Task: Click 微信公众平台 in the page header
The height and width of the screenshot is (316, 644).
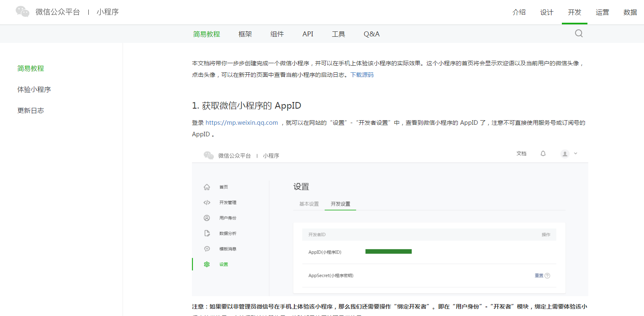Action: click(x=57, y=12)
